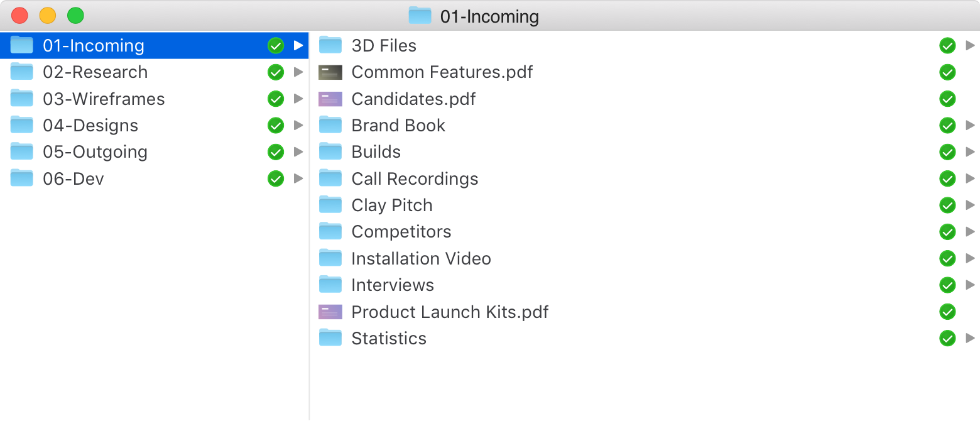Click the Candidates.pdf file icon

[330, 99]
